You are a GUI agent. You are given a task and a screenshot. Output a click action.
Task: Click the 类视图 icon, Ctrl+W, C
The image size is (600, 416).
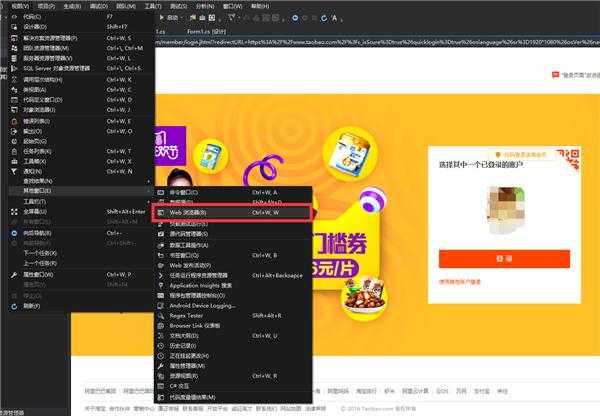[14, 90]
